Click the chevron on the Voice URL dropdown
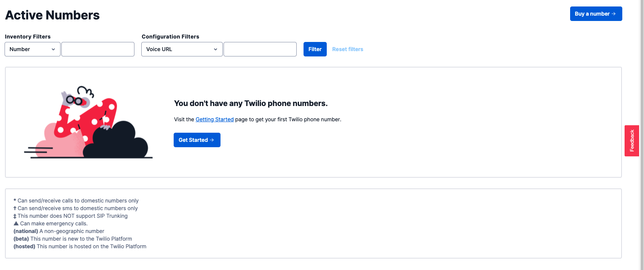 point(216,49)
